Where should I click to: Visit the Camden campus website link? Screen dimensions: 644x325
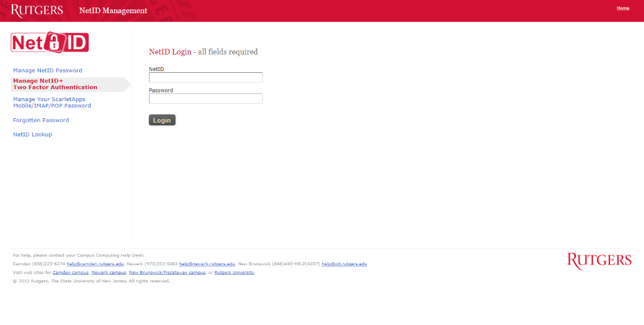click(70, 273)
